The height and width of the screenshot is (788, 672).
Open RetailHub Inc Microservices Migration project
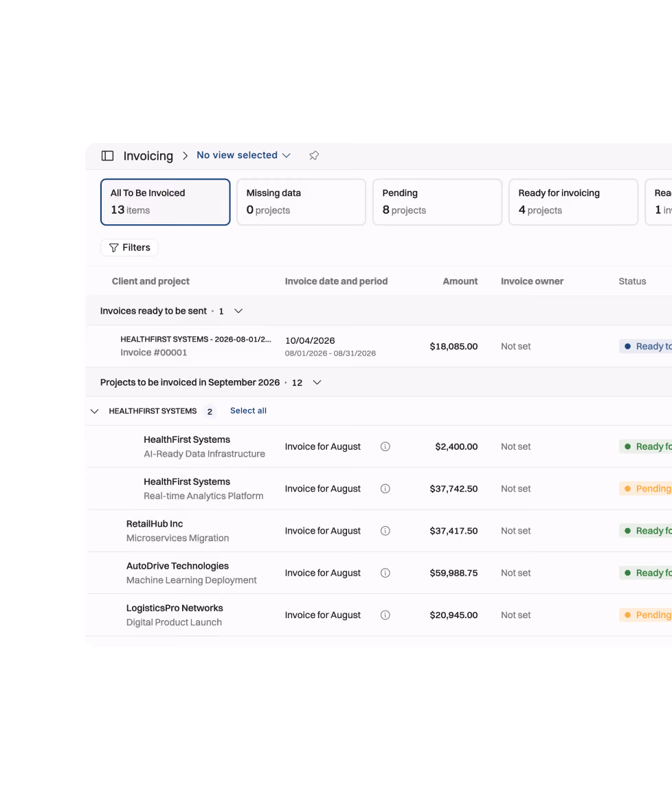178,532
